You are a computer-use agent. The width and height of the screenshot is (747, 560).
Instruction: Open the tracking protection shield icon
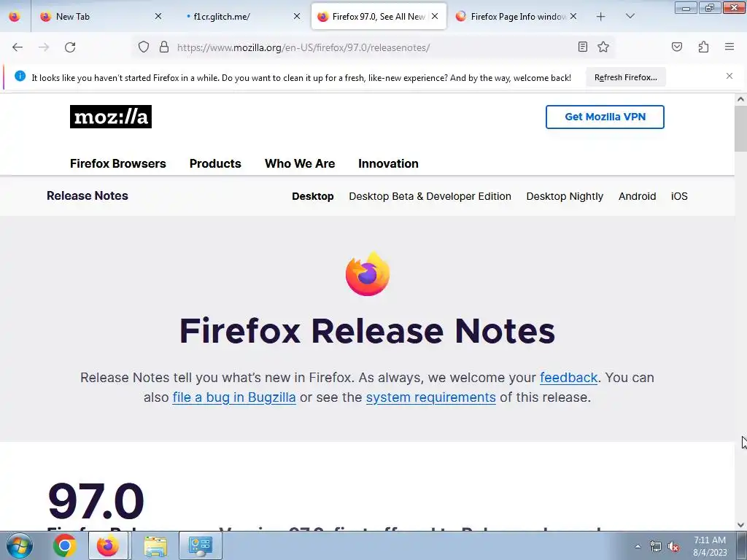coord(144,47)
